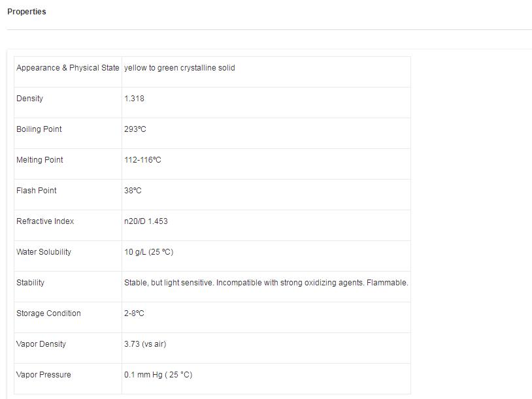Image resolution: width=532 pixels, height=399 pixels.
Task: Click the Melting Point label
Action: [x=40, y=160]
